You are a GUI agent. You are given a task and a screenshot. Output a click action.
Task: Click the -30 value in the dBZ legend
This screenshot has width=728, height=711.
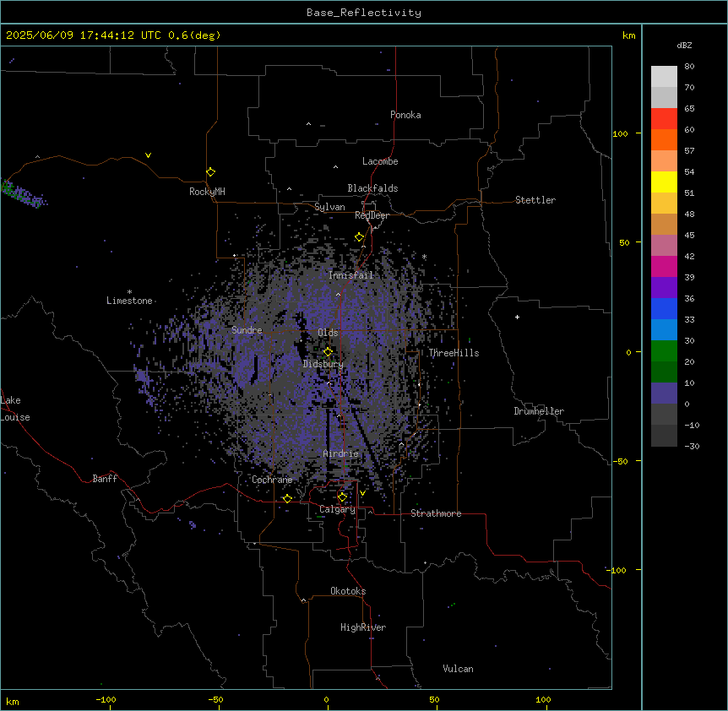tap(692, 447)
